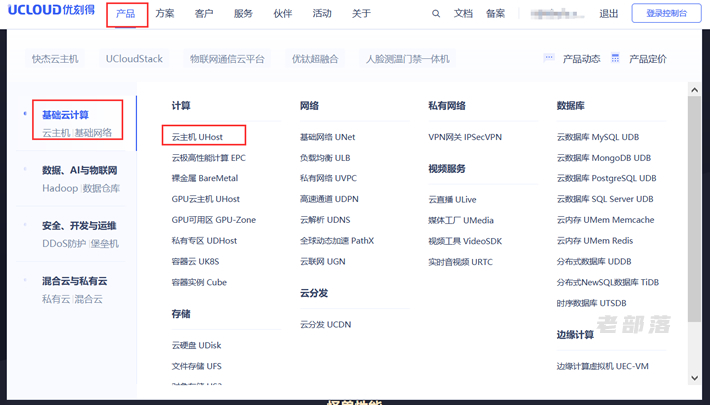Image resolution: width=710 pixels, height=405 pixels.
Task: Open the 客户 menu
Action: click(204, 14)
